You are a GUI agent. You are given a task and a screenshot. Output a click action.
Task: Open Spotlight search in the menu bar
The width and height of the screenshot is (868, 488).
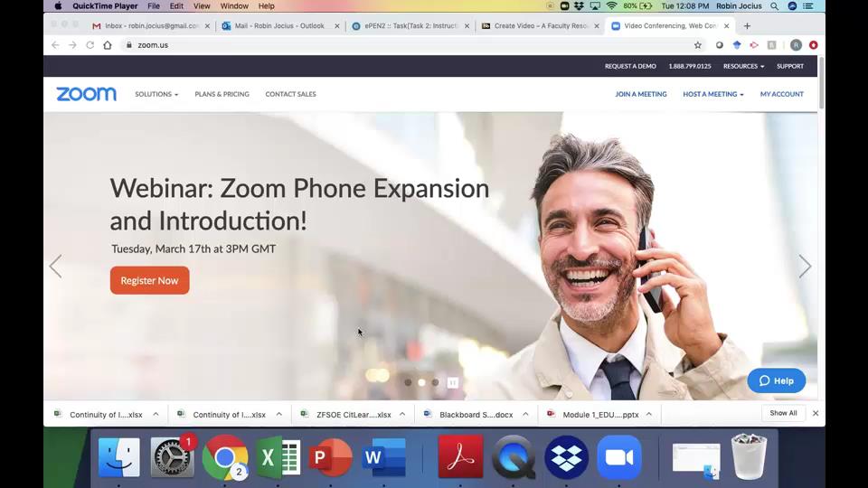click(775, 6)
